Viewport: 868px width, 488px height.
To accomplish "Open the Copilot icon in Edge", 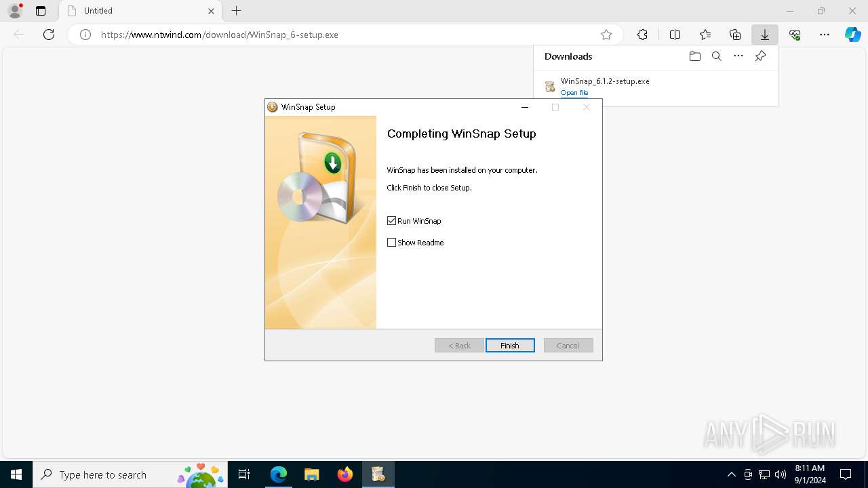I will coord(853,35).
